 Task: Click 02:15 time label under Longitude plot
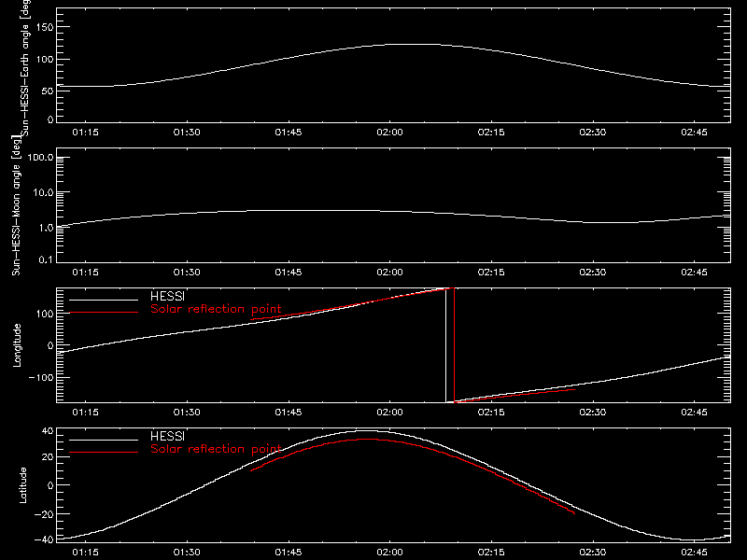point(491,413)
